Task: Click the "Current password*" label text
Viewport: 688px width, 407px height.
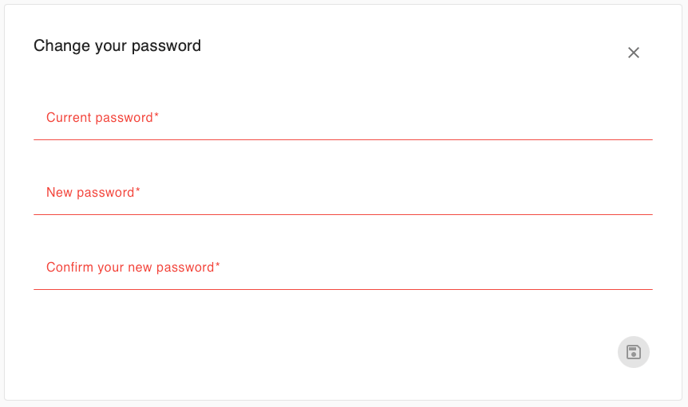Action: 102,118
